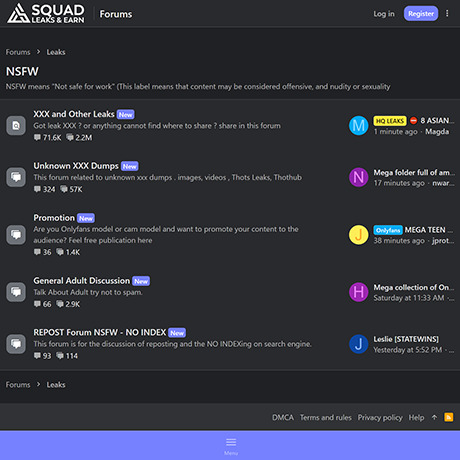Click the nwar... username link
The height and width of the screenshot is (460, 460).
click(x=443, y=183)
